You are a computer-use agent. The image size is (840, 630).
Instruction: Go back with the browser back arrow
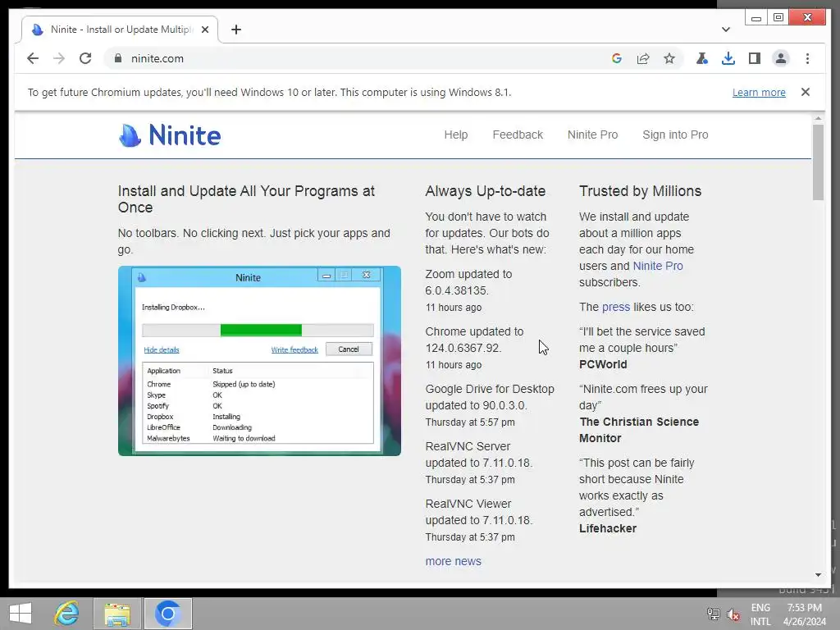point(33,58)
